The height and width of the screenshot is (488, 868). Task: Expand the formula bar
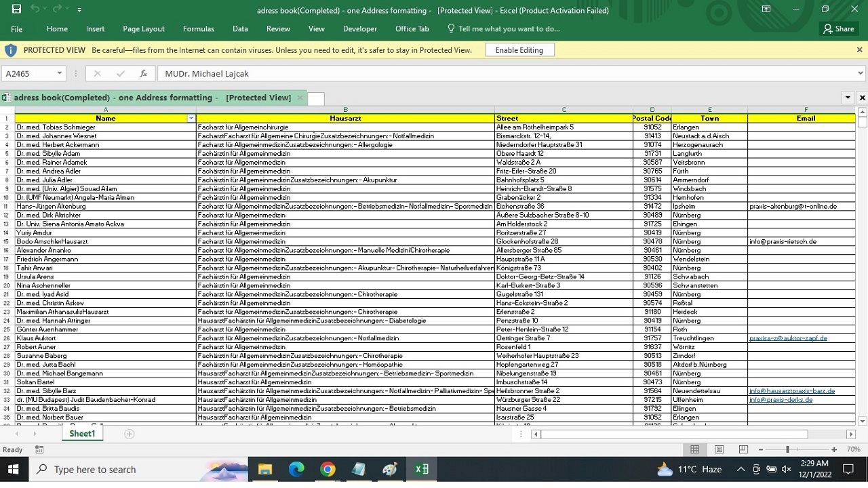[x=861, y=73]
